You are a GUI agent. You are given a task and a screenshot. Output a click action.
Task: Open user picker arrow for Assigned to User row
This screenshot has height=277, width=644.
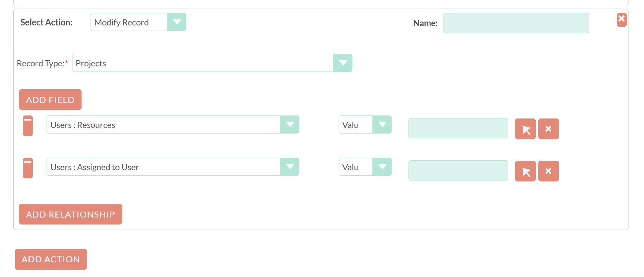[525, 171]
